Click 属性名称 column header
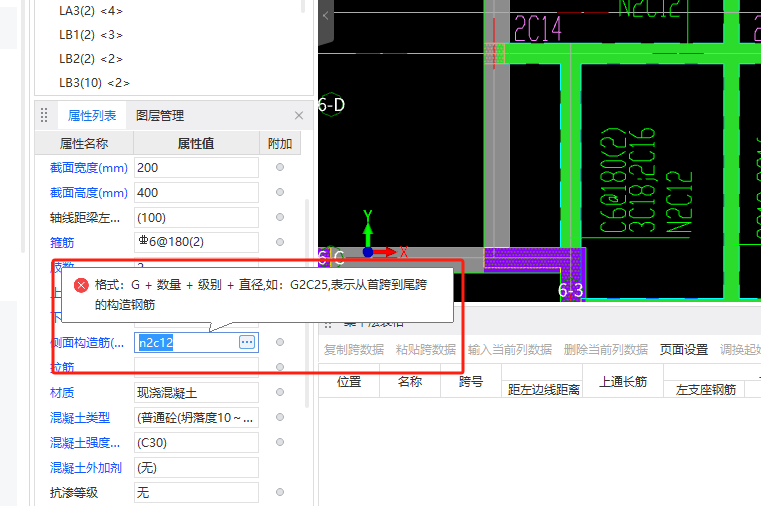Viewport: 761px width, 506px height. coord(84,143)
